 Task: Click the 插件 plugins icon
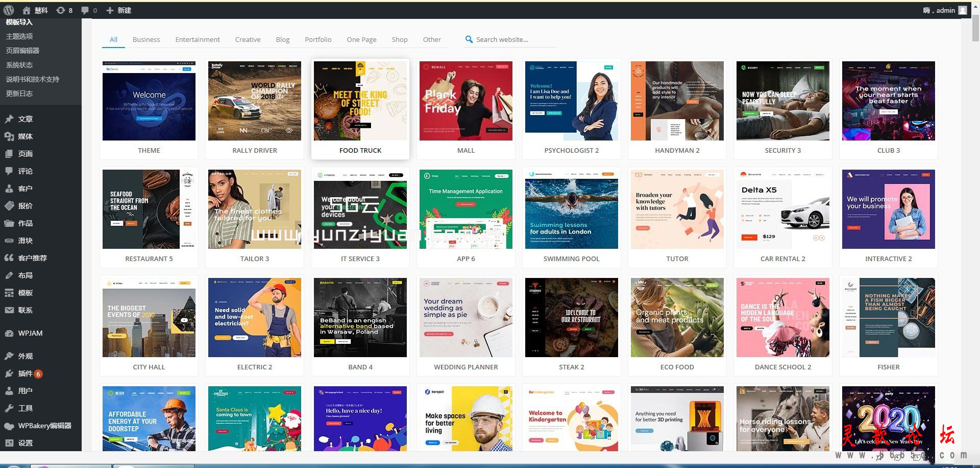(x=9, y=373)
